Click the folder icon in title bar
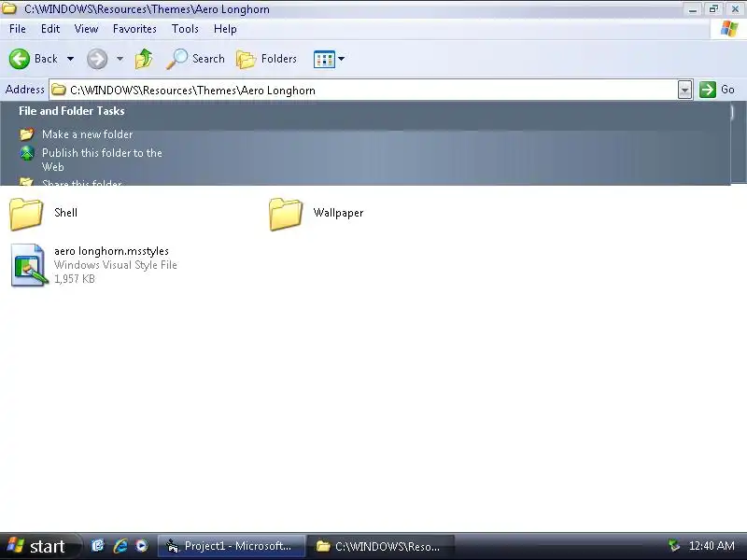Viewport: 747px width, 560px height. 9,8
